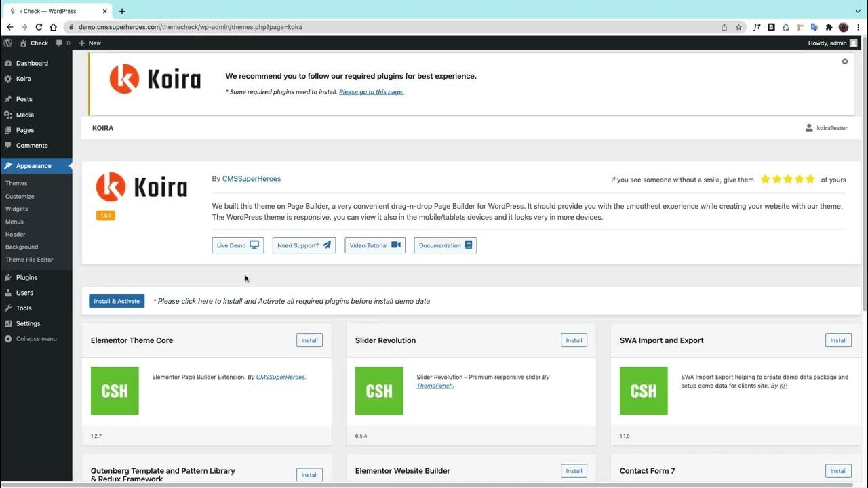
Task: Click the five-star rating icons
Action: coord(787,180)
